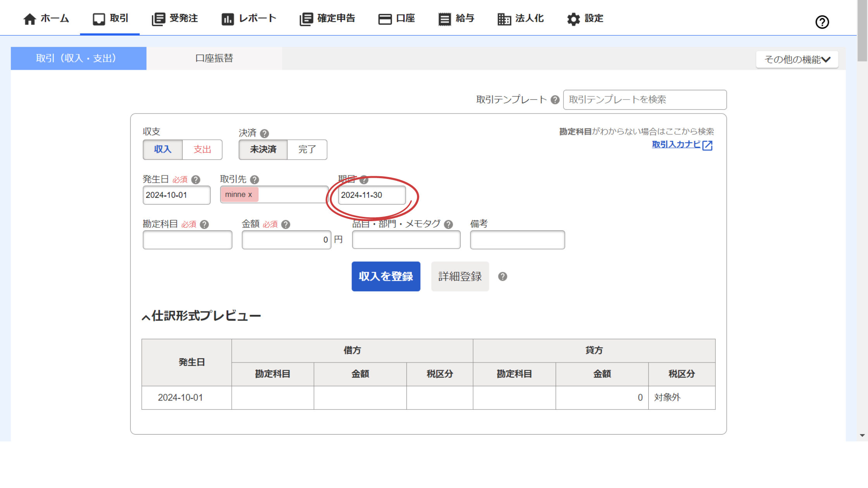
Task: Open 取引テンプレート search combo box
Action: (644, 100)
